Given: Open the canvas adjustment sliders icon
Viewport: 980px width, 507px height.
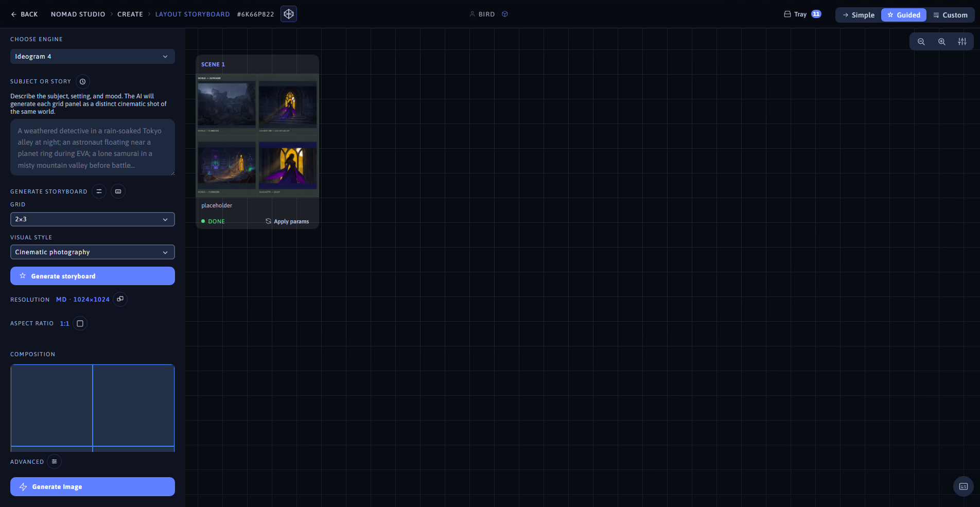Looking at the screenshot, I should click(x=962, y=42).
